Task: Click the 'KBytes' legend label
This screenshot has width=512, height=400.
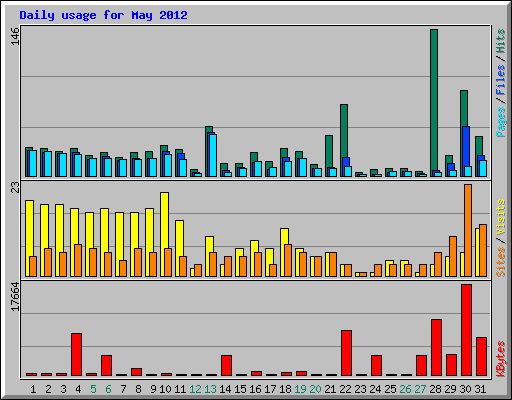Action: (x=500, y=359)
